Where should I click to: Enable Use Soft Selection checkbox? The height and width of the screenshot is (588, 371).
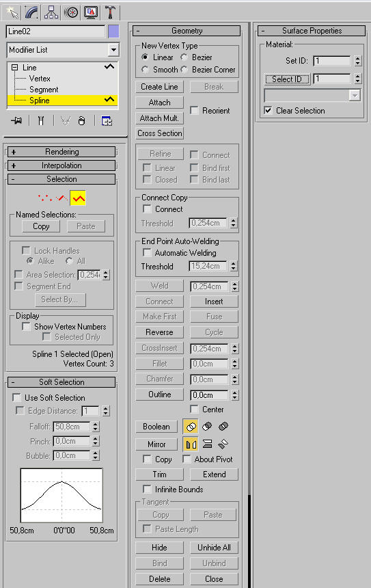tap(17, 397)
